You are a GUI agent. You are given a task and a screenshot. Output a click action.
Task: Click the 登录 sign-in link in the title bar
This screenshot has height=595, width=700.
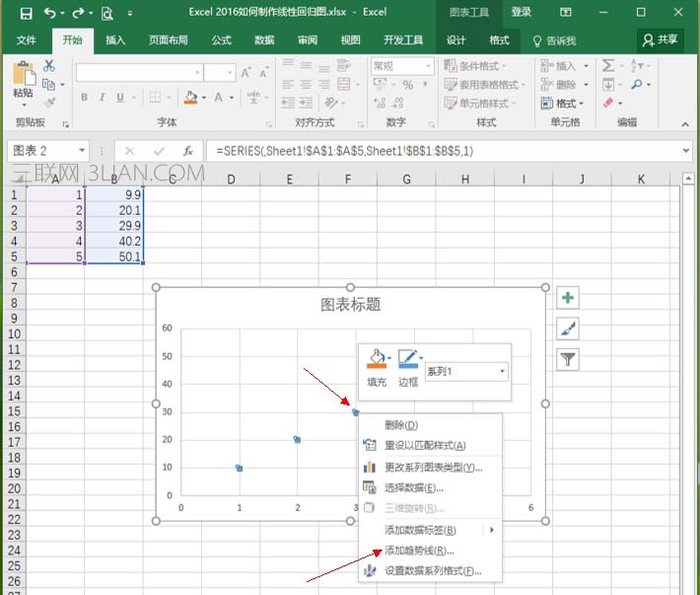[x=521, y=13]
